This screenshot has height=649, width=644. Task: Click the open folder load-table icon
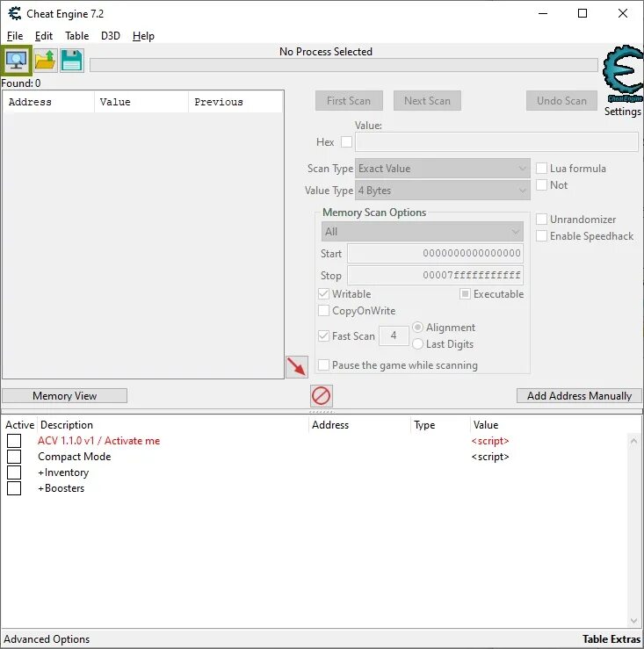coord(45,61)
